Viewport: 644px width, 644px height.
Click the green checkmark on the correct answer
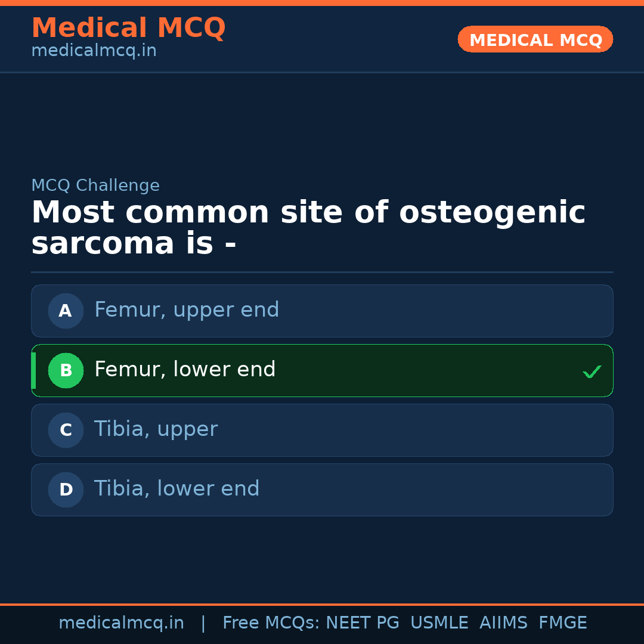point(592,371)
